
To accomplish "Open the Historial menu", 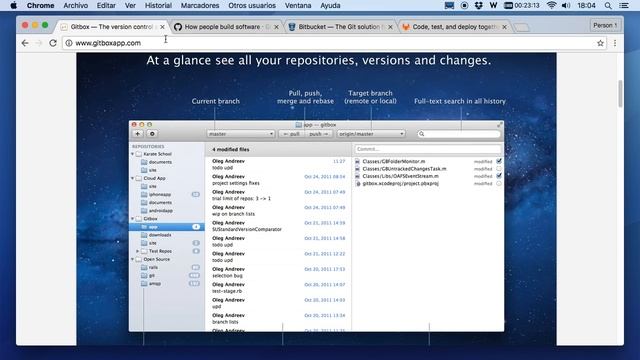I will (158, 5).
